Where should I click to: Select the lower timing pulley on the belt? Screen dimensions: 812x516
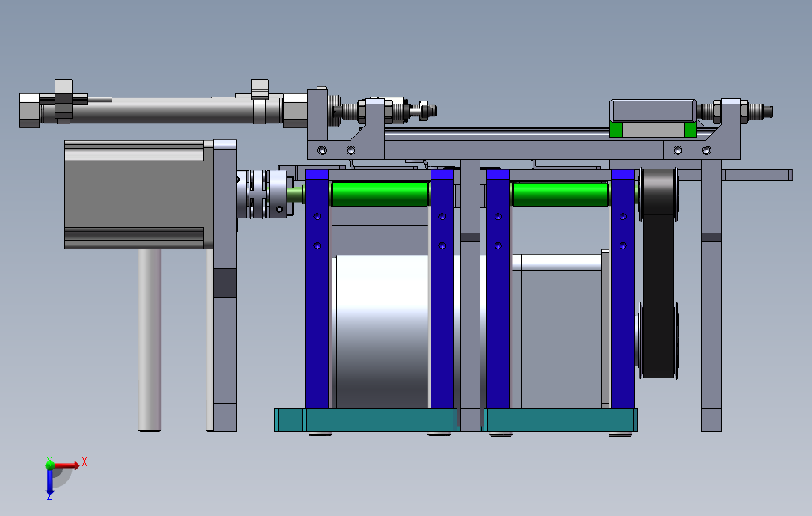click(657, 340)
